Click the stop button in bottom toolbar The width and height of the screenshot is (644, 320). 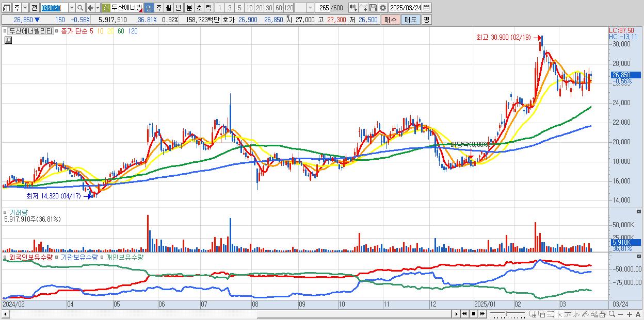pos(473,314)
